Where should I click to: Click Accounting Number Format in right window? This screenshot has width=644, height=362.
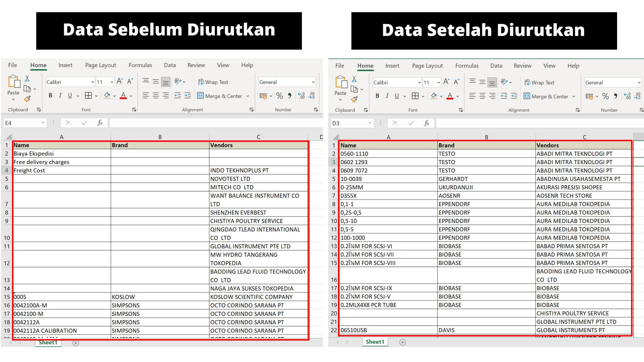point(589,96)
